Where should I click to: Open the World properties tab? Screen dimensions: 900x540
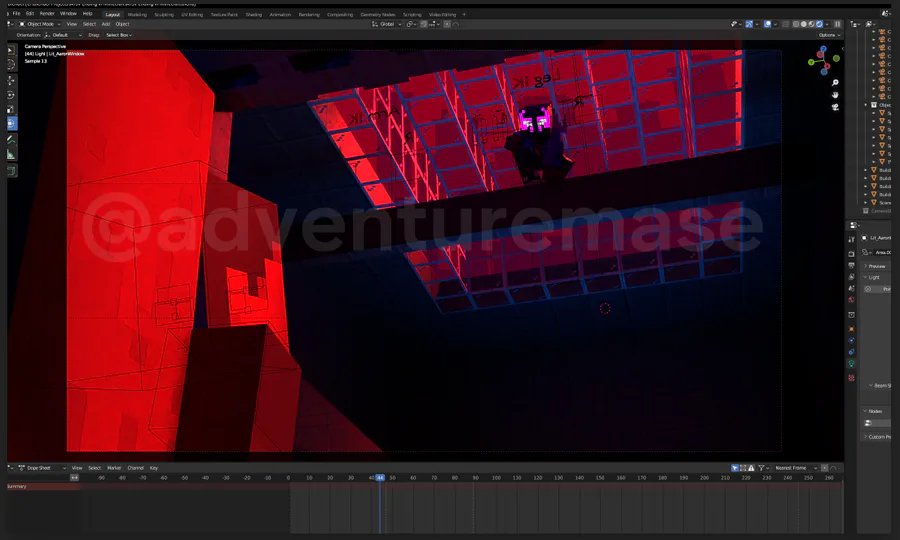coord(852,299)
